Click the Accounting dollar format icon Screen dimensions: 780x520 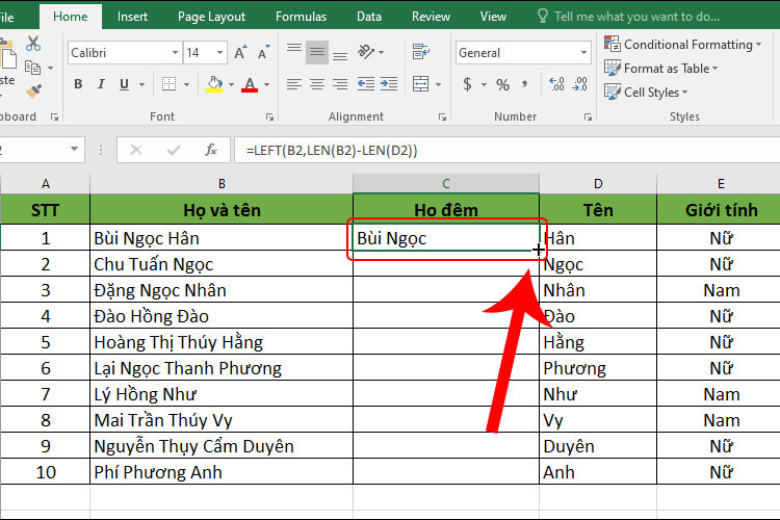point(467,84)
